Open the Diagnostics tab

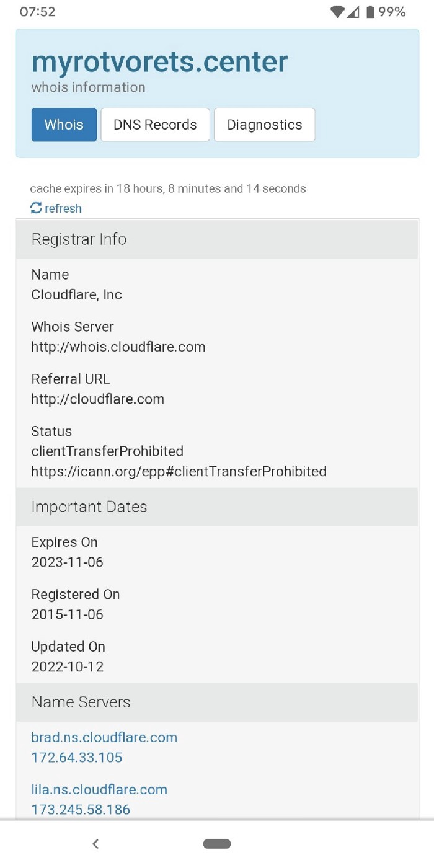pyautogui.click(x=265, y=125)
